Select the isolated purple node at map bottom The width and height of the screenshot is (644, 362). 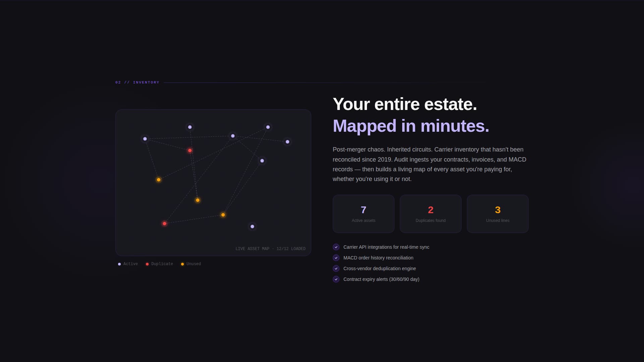(x=252, y=227)
